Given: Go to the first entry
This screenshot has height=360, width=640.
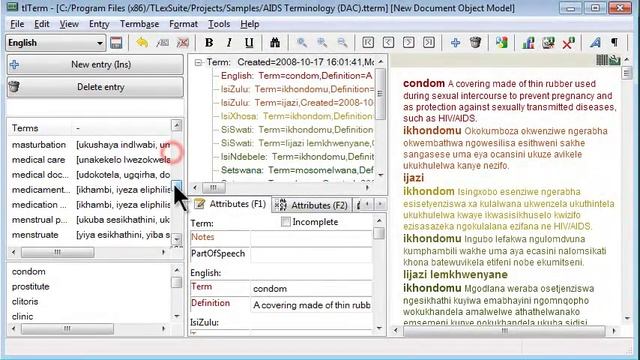Looking at the screenshot, I should [368, 42].
